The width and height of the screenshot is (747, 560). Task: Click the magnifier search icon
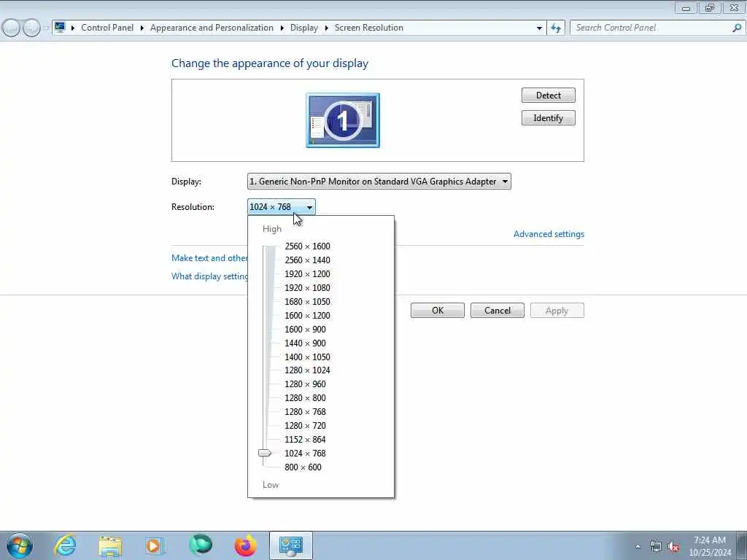[737, 28]
